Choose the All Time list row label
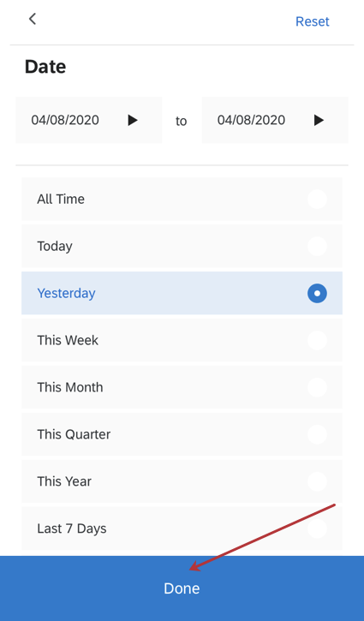The width and height of the screenshot is (364, 621). 61,199
